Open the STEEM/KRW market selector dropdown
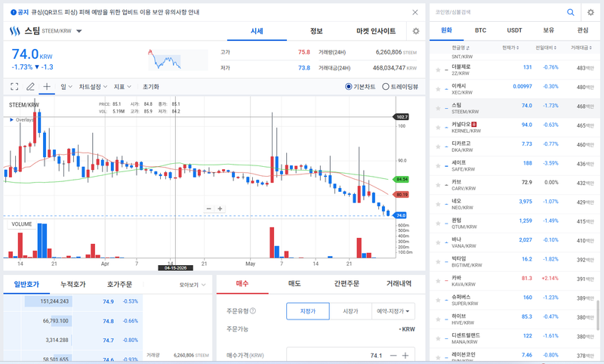 pos(79,31)
